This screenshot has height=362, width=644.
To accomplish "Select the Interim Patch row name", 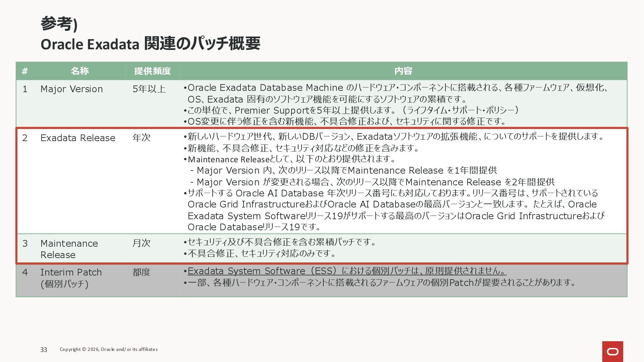I will pos(71,278).
